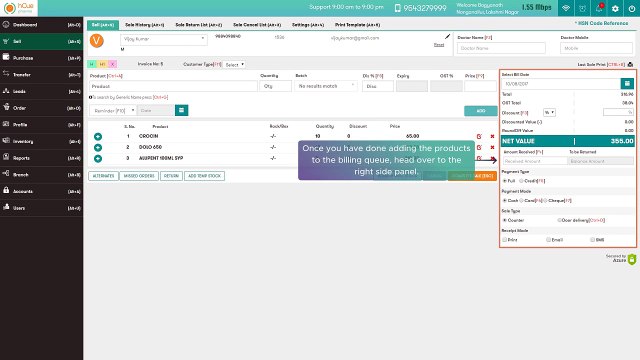
Task: Open the Order sidebar icon
Action: click(6, 107)
